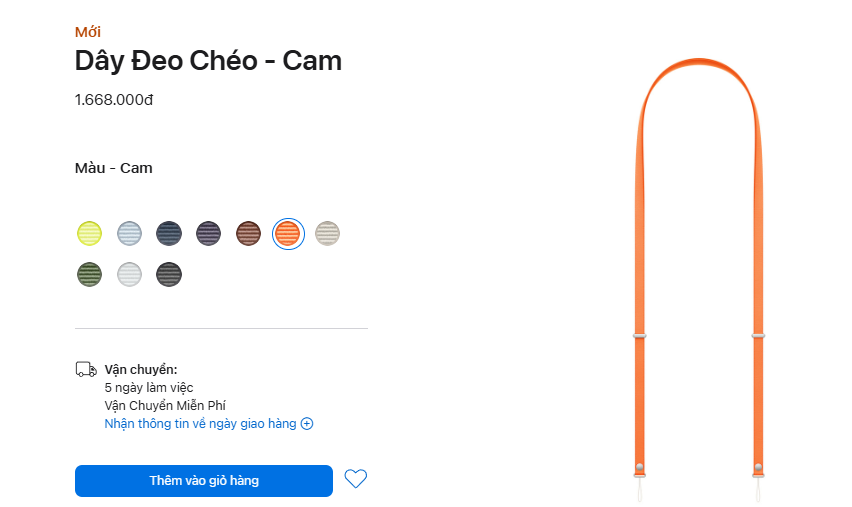Select the neon yellow color swatch
This screenshot has width=852, height=507.
click(x=90, y=233)
